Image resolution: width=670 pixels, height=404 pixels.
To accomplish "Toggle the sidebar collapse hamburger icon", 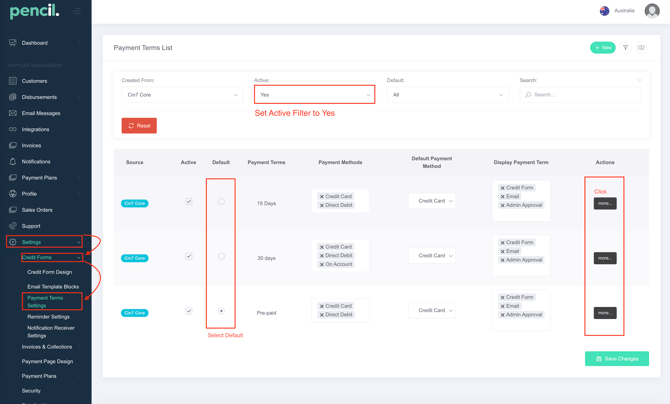I will tap(76, 12).
